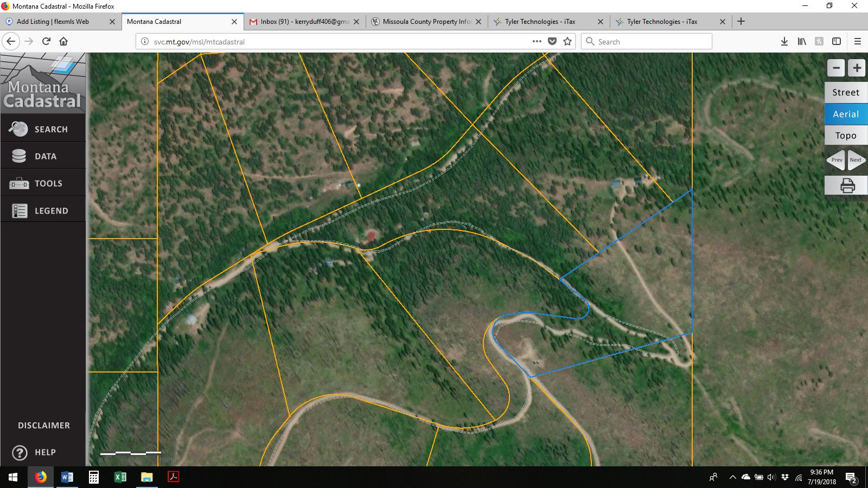
Task: Zoom out the map with minus button
Action: tap(836, 68)
